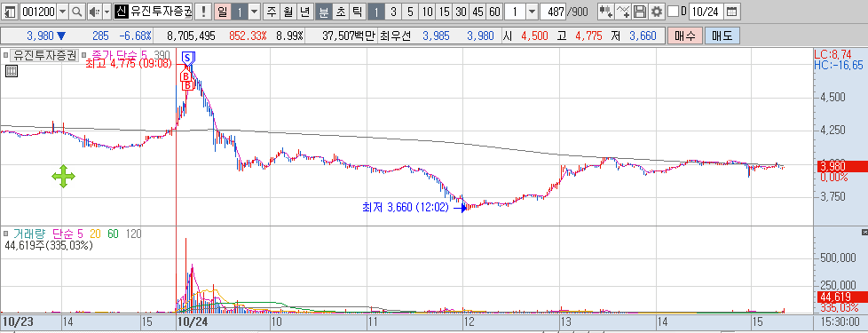Toggle the D checkbox next to the date
This screenshot has height=333, width=868.
click(673, 11)
